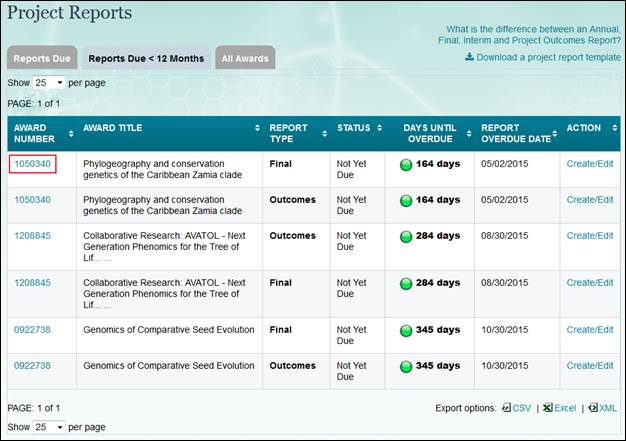The image size is (626, 441).
Task: Click the CSV export icon
Action: coord(506,408)
